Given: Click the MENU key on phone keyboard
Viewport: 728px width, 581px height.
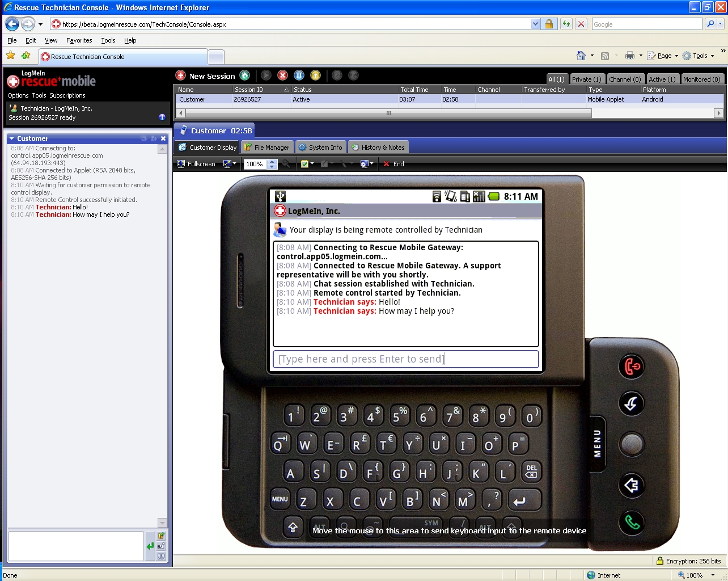Looking at the screenshot, I should pyautogui.click(x=280, y=499).
